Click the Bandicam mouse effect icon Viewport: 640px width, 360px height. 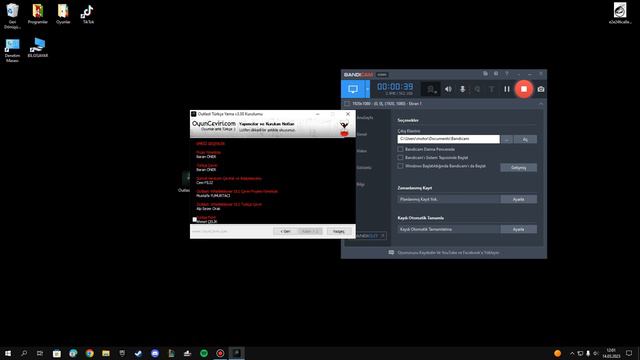tap(477, 89)
